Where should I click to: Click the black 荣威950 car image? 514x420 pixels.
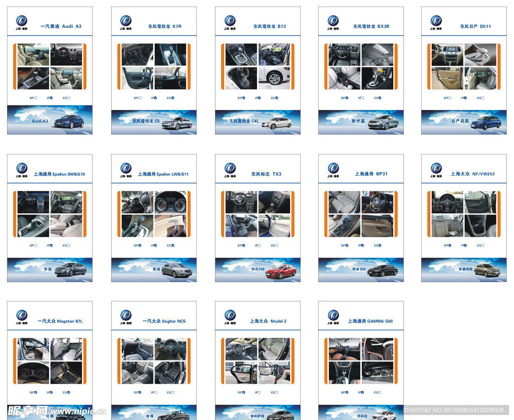click(382, 271)
